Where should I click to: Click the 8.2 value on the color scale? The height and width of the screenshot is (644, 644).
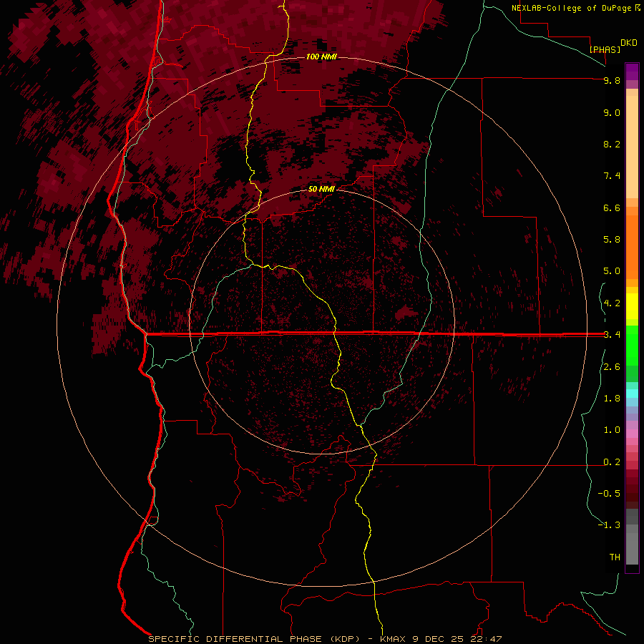(x=612, y=144)
